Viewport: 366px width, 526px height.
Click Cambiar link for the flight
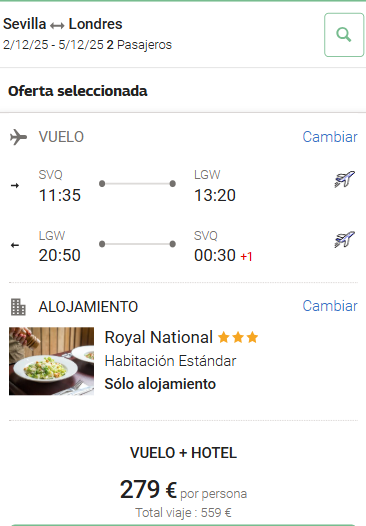[x=330, y=137]
